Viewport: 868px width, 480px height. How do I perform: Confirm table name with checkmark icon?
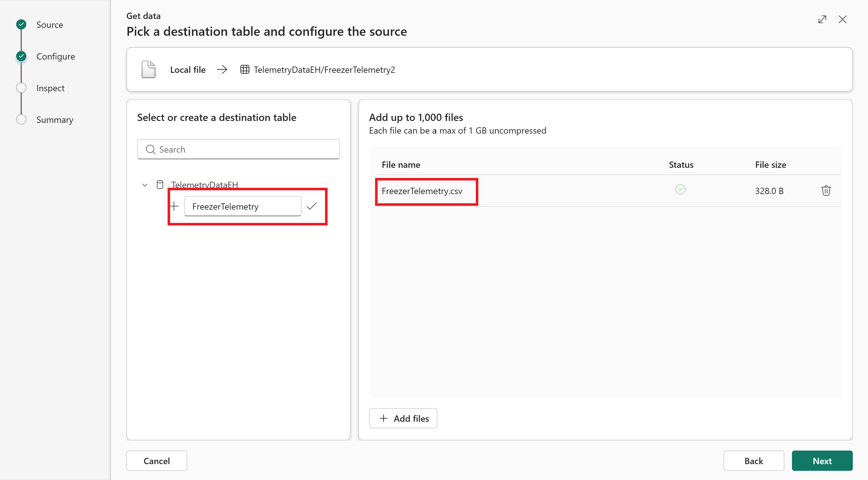click(x=312, y=206)
